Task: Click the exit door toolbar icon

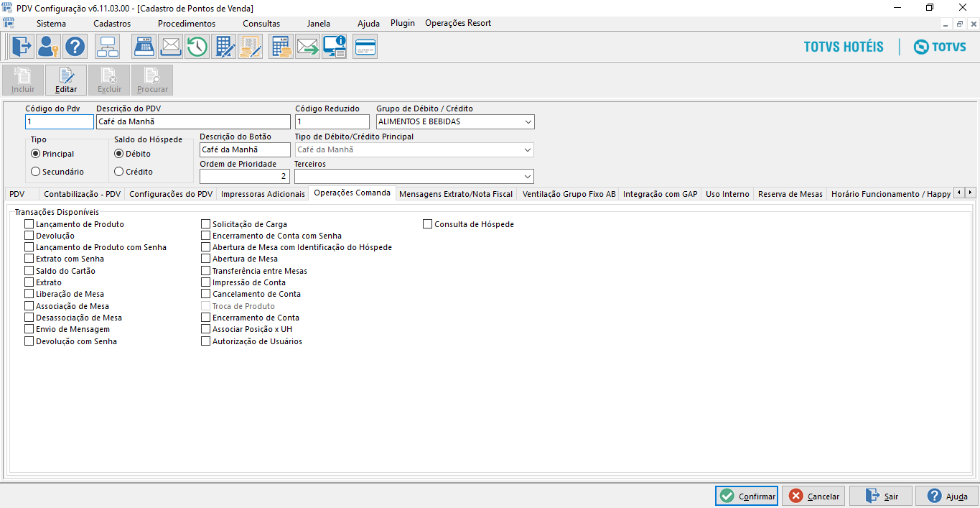Action: 22,47
